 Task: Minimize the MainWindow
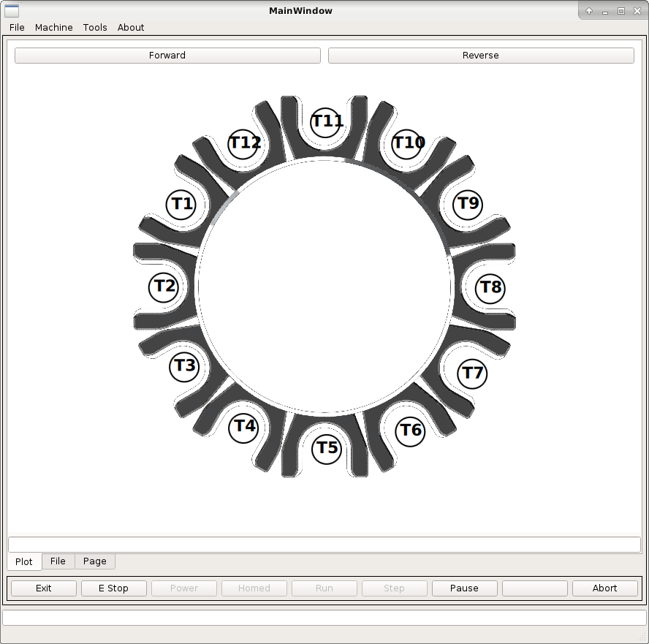click(605, 11)
